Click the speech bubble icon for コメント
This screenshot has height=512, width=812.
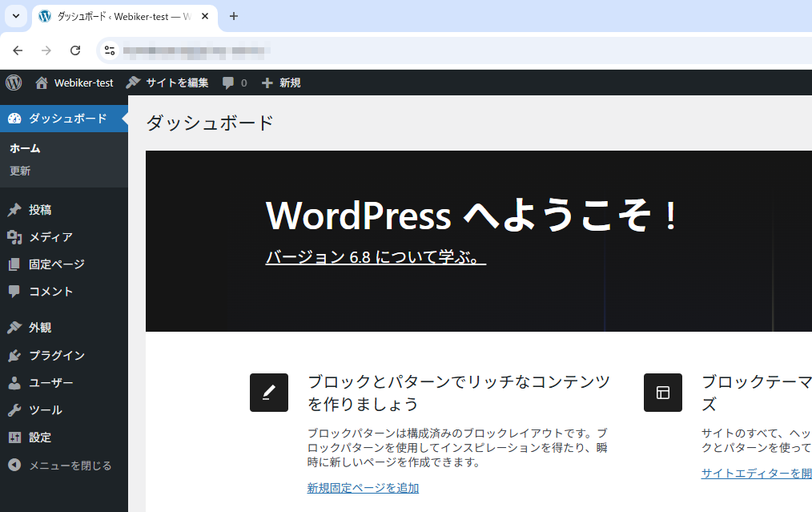coord(14,291)
